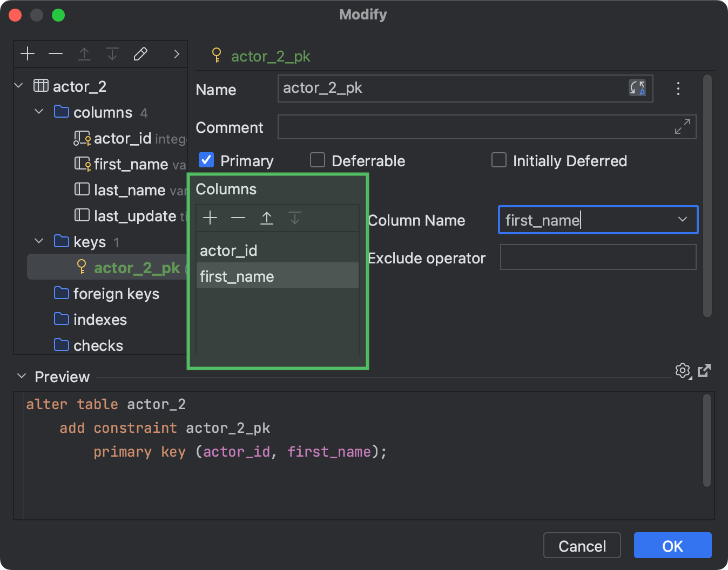Screen dimensions: 728x570
Task: Cancel the Modify dialog
Action: 582,545
